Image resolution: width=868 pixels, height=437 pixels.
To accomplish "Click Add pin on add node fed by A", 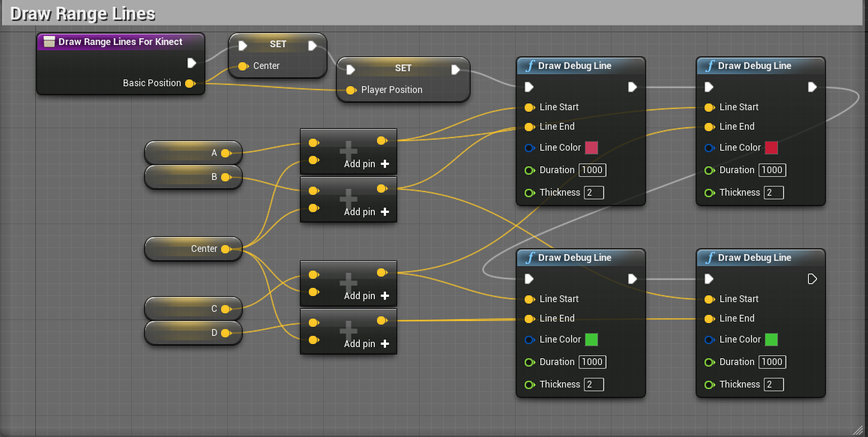I will click(x=367, y=164).
